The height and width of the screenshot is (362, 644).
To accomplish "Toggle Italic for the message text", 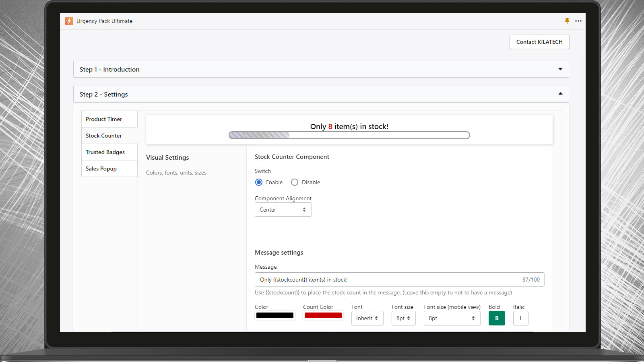I will pyautogui.click(x=520, y=318).
